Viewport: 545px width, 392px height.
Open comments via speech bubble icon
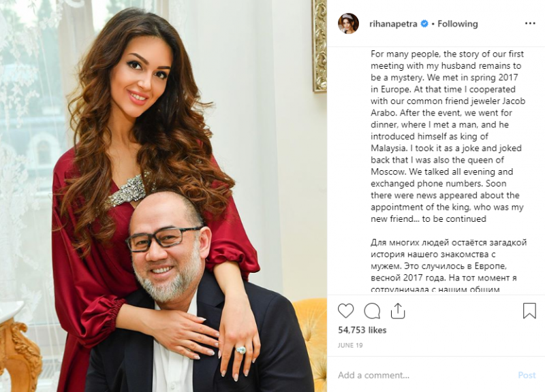(372, 311)
